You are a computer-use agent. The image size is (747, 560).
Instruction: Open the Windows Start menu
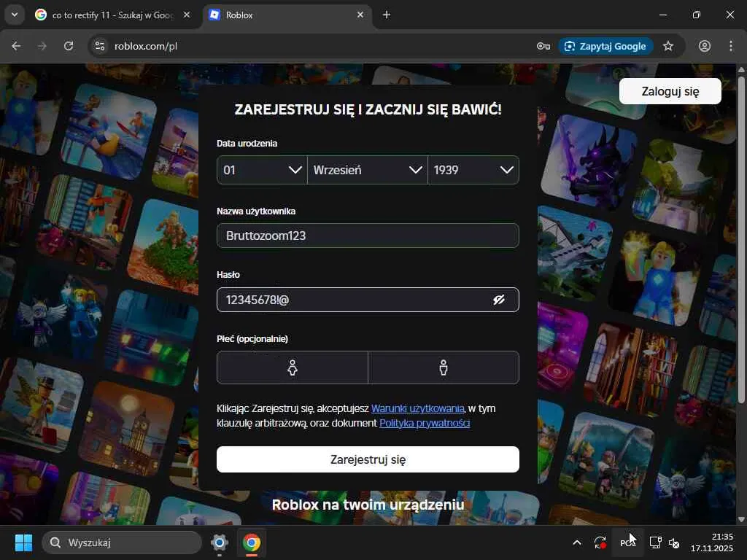click(23, 542)
